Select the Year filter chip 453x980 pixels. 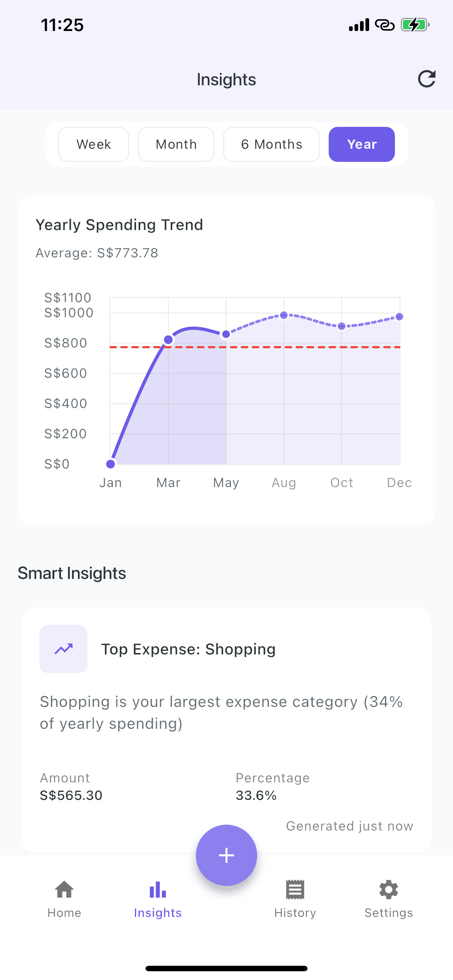click(x=361, y=144)
